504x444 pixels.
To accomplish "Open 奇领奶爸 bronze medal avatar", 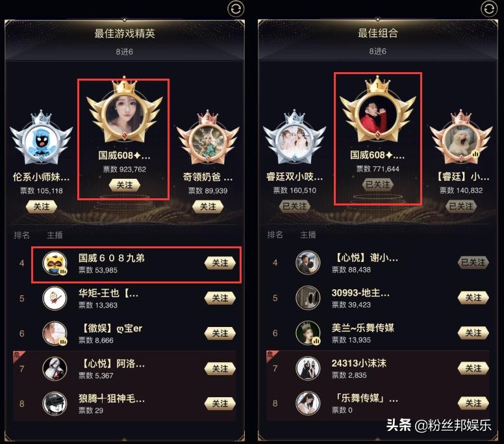I will click(x=208, y=140).
